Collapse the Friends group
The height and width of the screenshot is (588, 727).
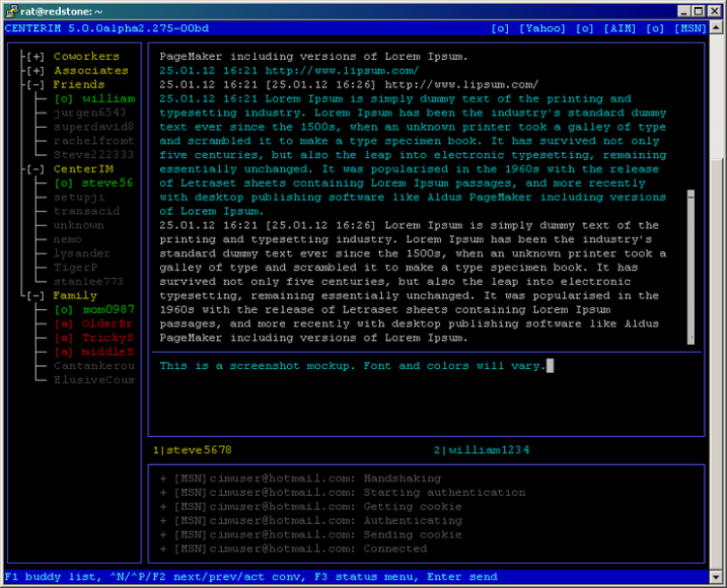pyautogui.click(x=35, y=84)
